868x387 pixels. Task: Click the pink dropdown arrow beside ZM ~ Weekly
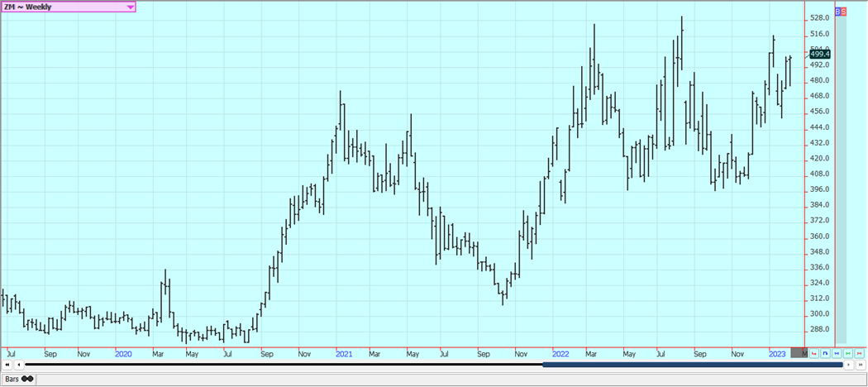(130, 7)
